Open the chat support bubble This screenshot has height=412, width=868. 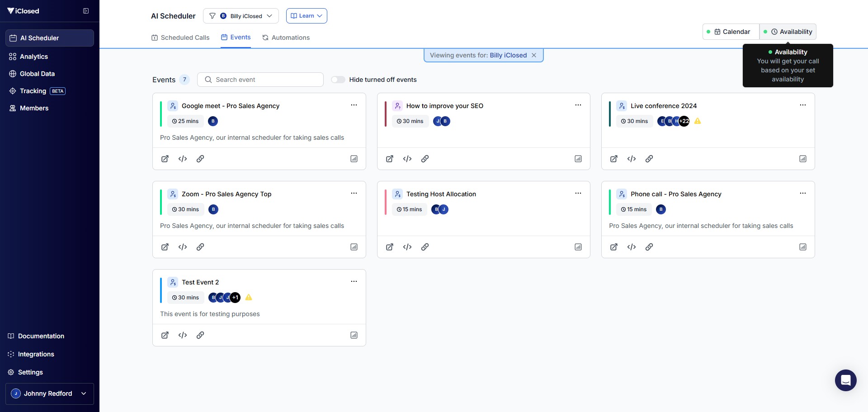pyautogui.click(x=846, y=380)
